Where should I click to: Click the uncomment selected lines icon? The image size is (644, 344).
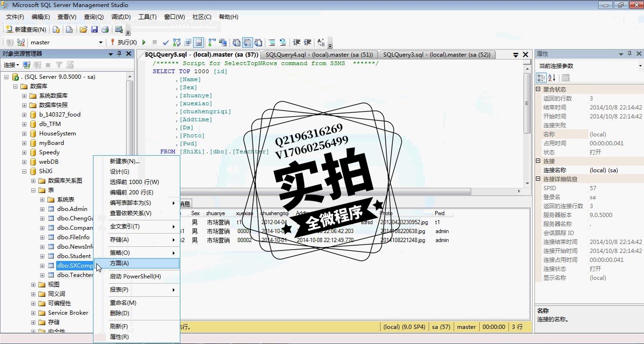[283, 42]
